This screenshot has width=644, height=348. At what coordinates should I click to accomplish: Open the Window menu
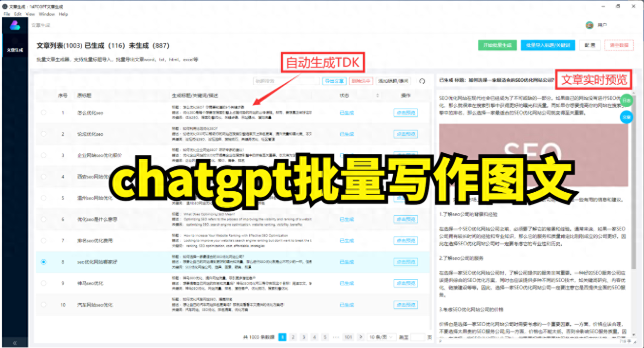tap(47, 14)
